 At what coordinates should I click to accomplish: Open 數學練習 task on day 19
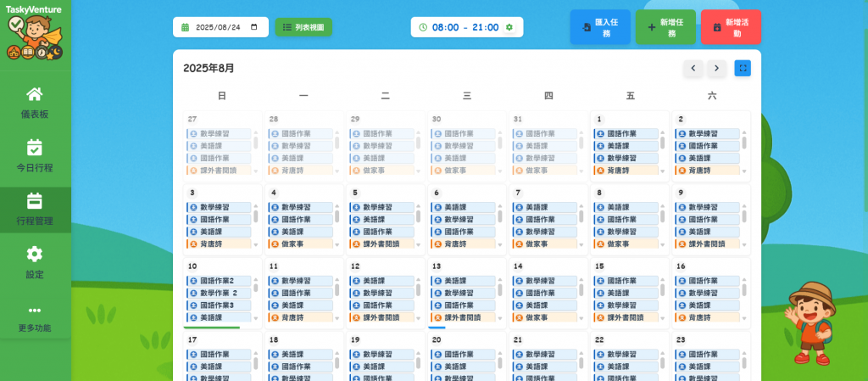pos(382,354)
